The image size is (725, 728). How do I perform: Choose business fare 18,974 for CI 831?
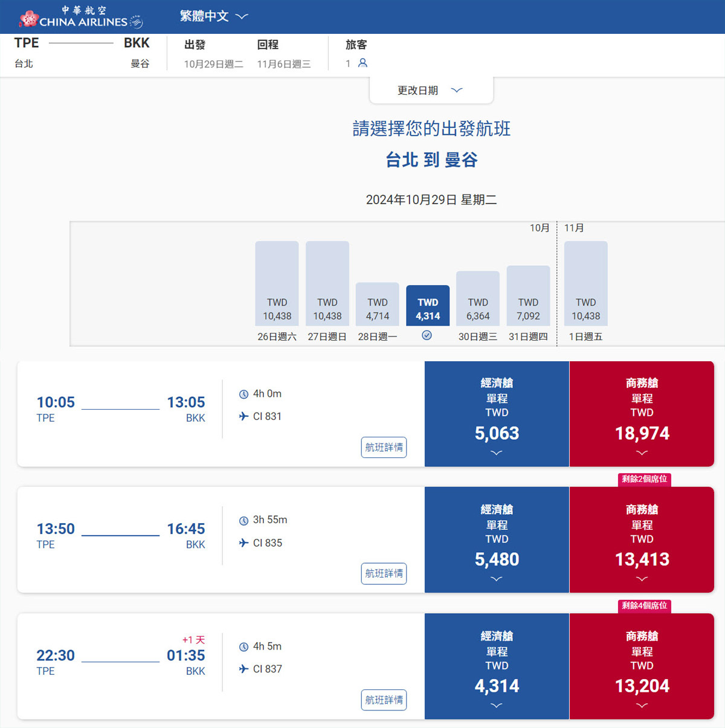pyautogui.click(x=642, y=414)
